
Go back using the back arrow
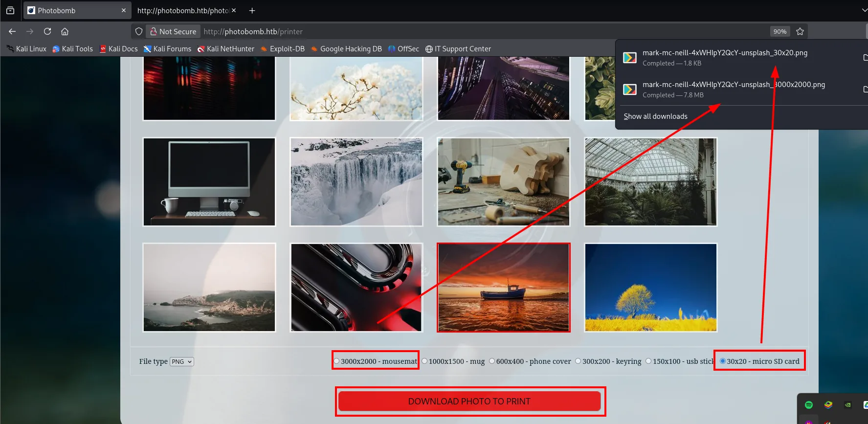click(12, 31)
